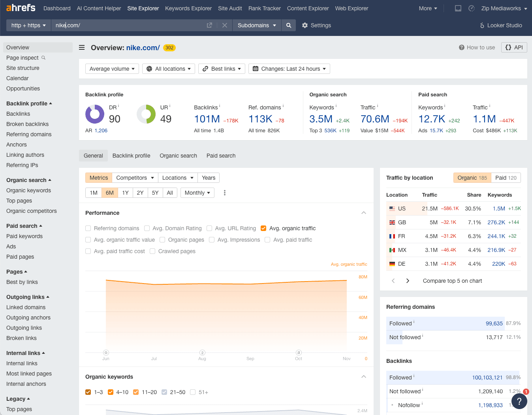
Task: Open the Best links dropdown
Action: click(x=222, y=69)
